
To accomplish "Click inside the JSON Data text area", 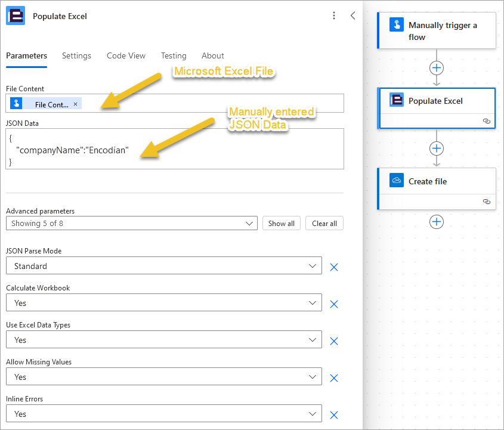I will point(175,149).
